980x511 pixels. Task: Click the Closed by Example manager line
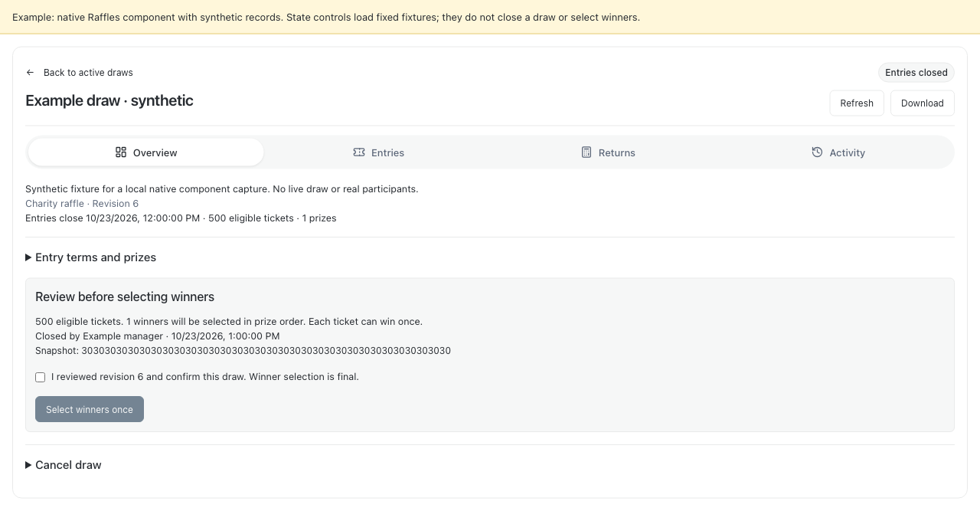click(158, 336)
